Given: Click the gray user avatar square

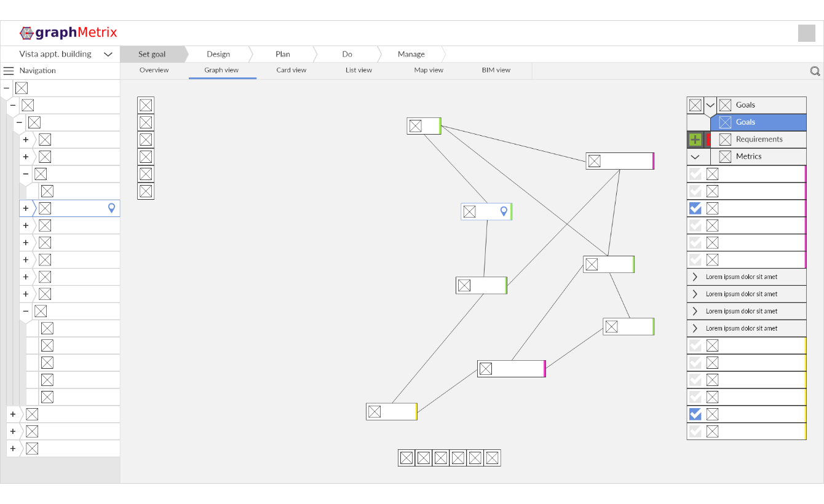Looking at the screenshot, I should [806, 33].
